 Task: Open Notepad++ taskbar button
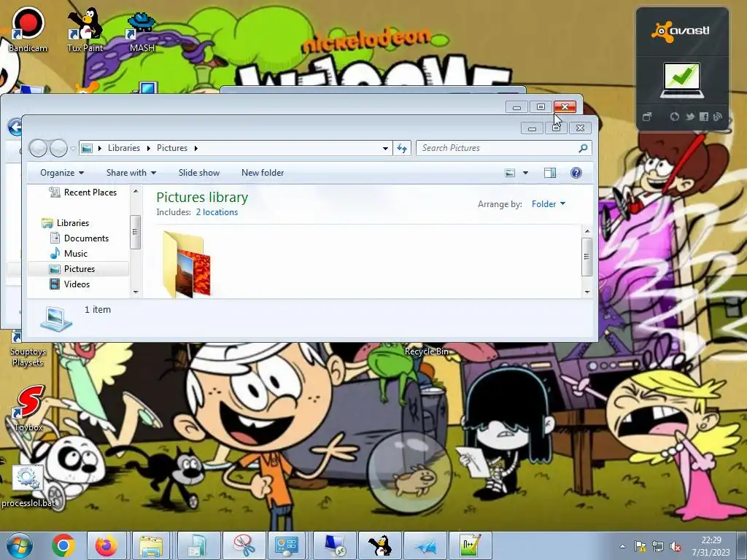[x=471, y=545]
